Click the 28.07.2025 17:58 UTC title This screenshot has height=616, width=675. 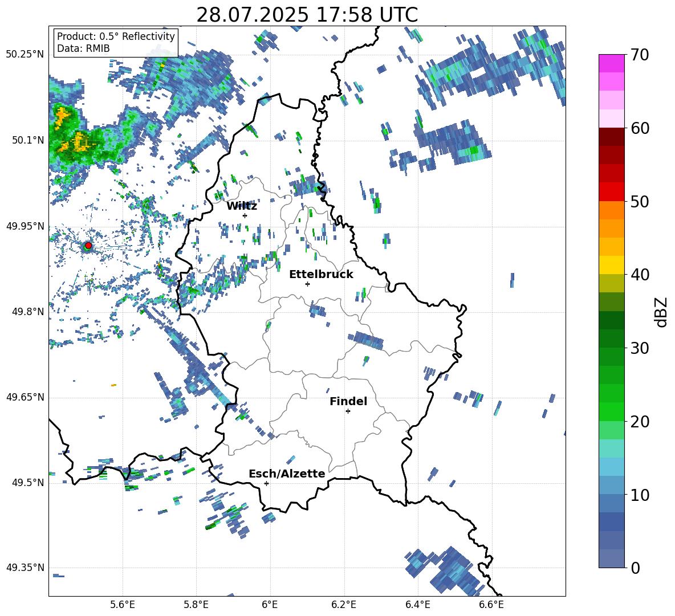click(x=307, y=15)
